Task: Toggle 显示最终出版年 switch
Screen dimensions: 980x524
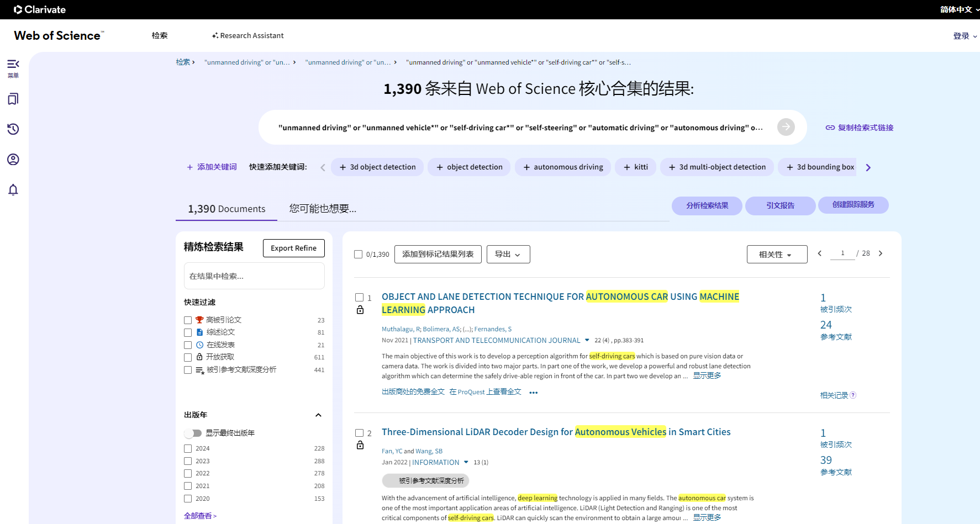Action: (x=193, y=433)
